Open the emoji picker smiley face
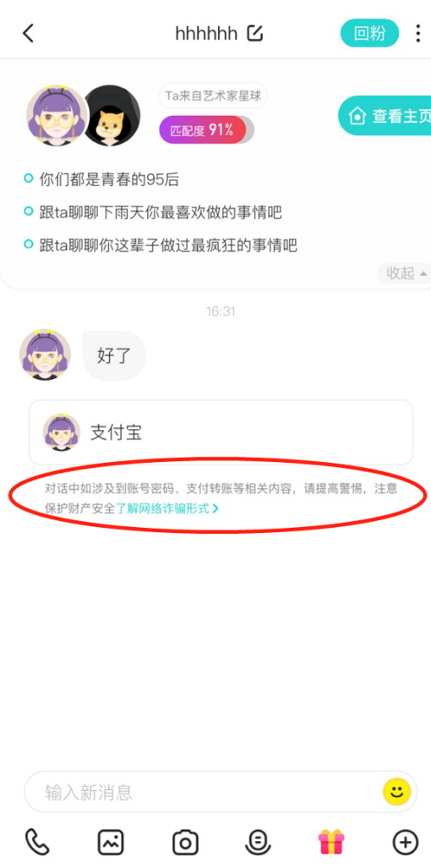This screenshot has width=431, height=868. coord(396,792)
